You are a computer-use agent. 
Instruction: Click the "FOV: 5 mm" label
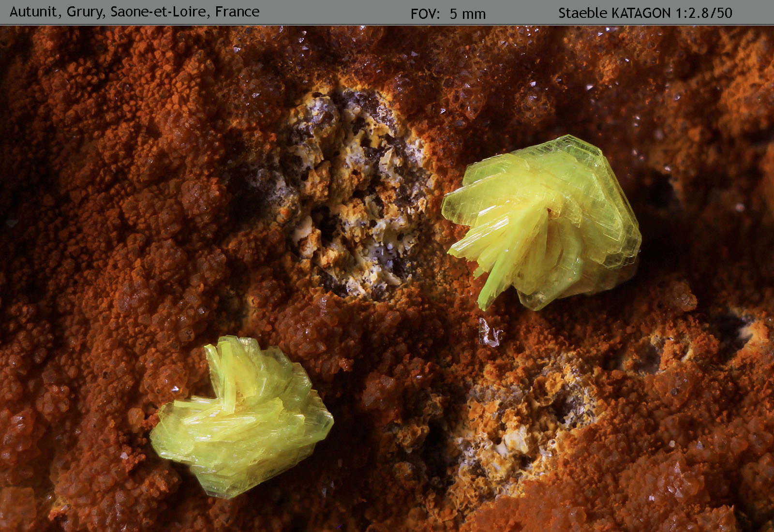448,14
